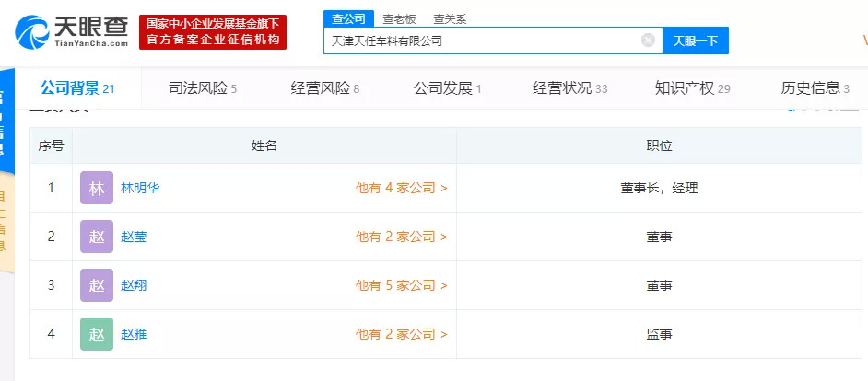Open the 经营风险 section tab
Viewport: 868px width, 381px height.
click(324, 88)
